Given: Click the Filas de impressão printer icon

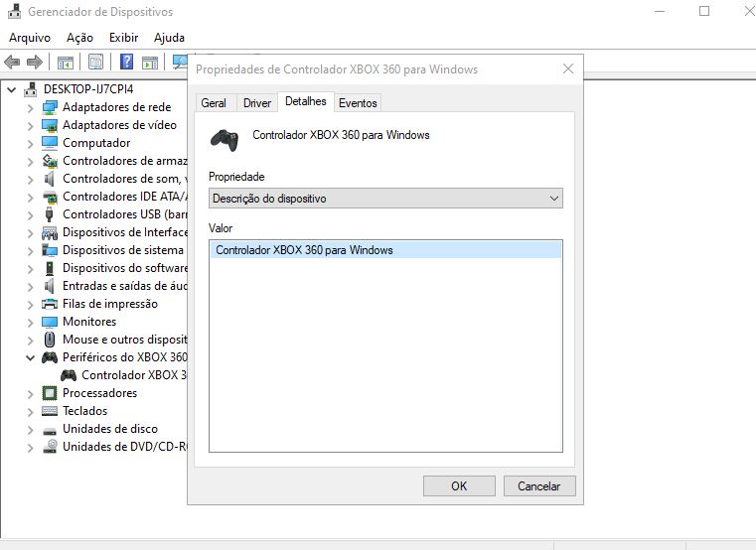Looking at the screenshot, I should (50, 304).
